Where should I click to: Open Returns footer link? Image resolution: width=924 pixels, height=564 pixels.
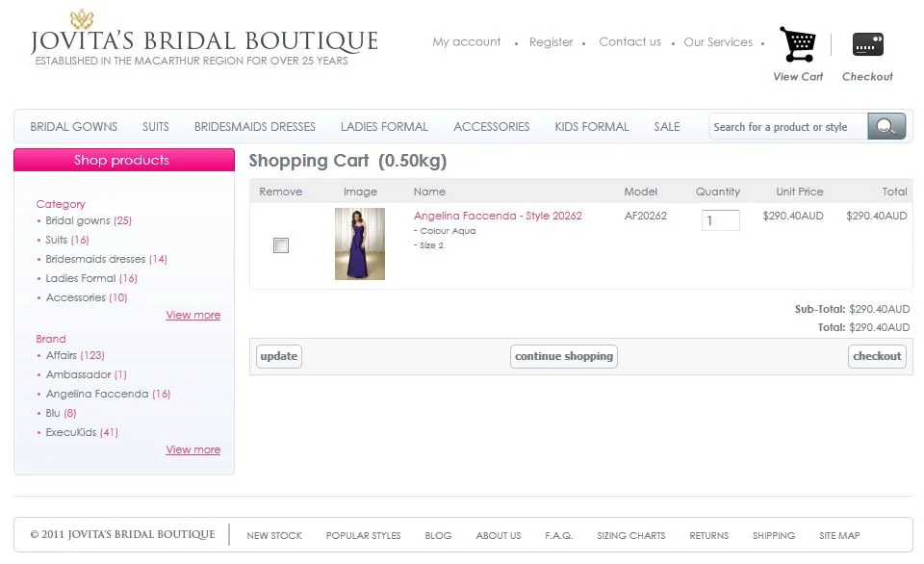[709, 536]
